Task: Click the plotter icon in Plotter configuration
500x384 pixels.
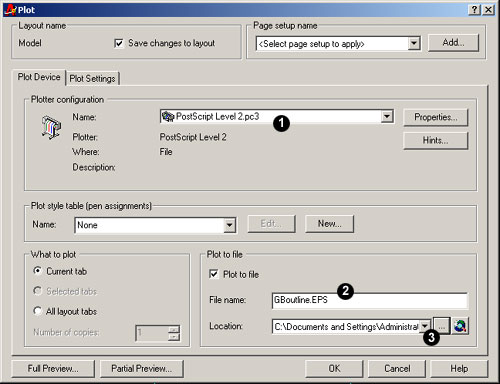Action: [51, 127]
